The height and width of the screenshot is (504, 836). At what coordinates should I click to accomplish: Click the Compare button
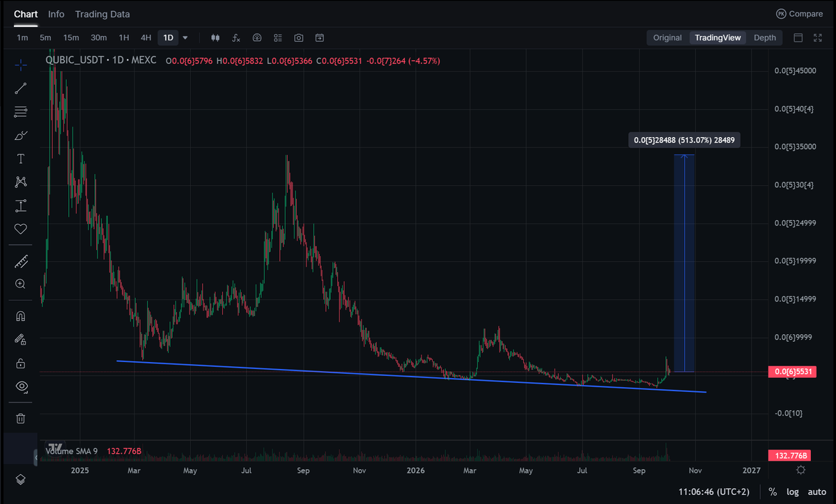[x=799, y=14]
